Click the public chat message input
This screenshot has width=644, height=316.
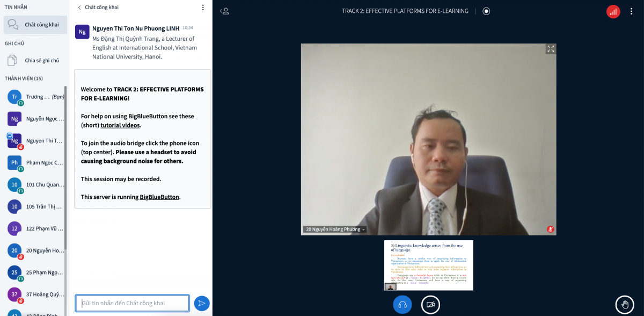click(132, 303)
